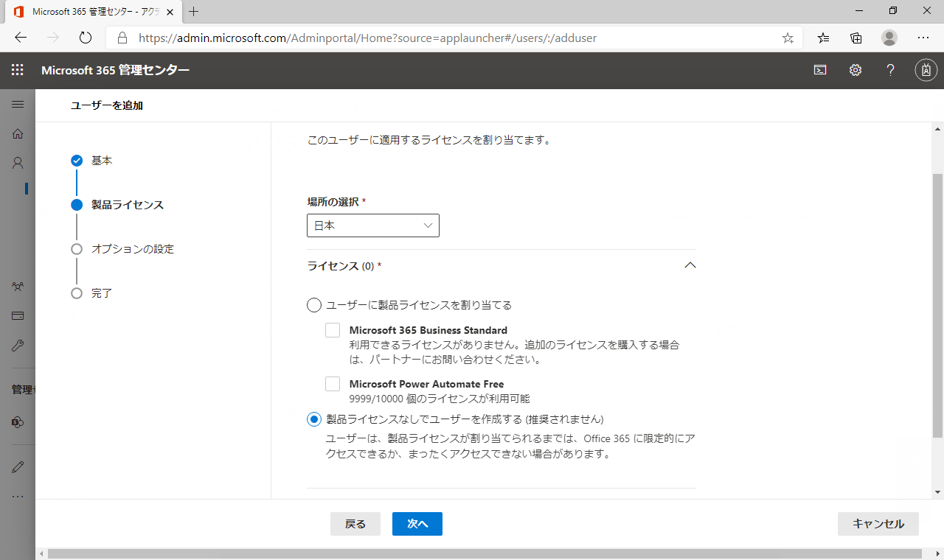Open a new browser tab

[194, 12]
